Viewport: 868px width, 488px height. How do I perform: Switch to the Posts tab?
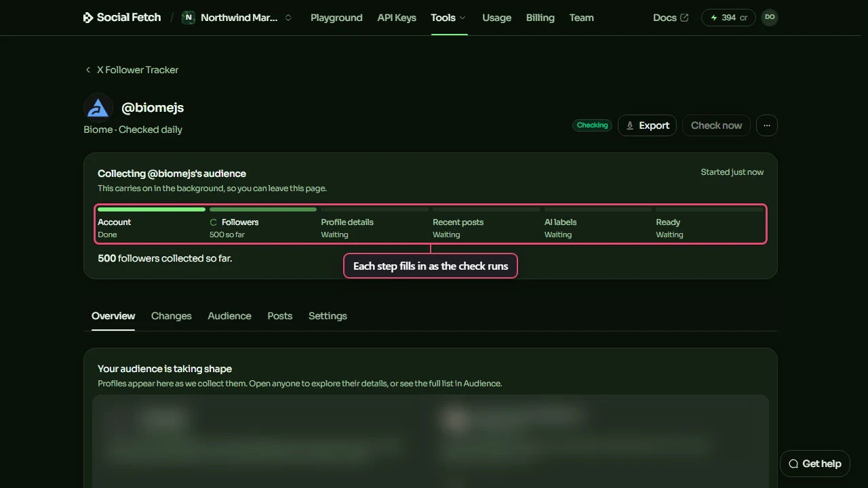point(280,316)
